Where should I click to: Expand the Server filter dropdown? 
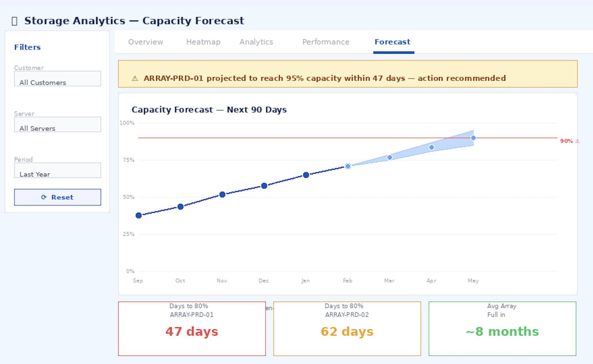(57, 124)
